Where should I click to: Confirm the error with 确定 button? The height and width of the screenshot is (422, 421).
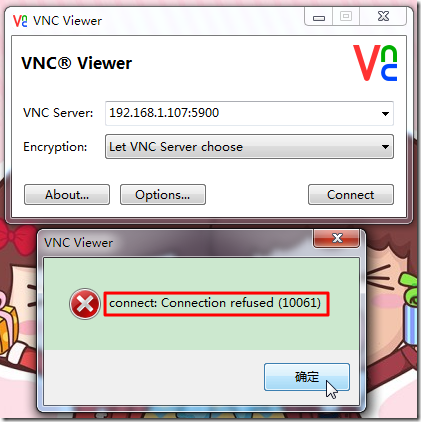(307, 377)
